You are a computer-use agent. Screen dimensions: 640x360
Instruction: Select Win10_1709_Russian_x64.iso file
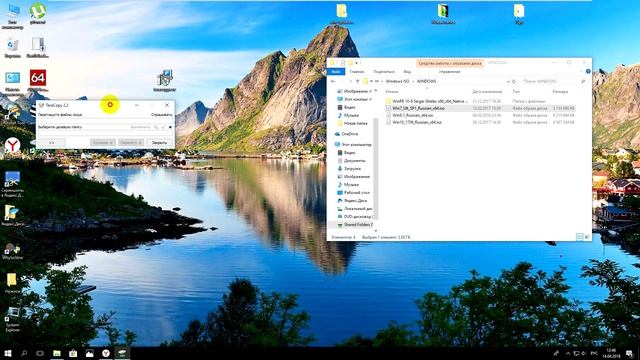point(480,122)
